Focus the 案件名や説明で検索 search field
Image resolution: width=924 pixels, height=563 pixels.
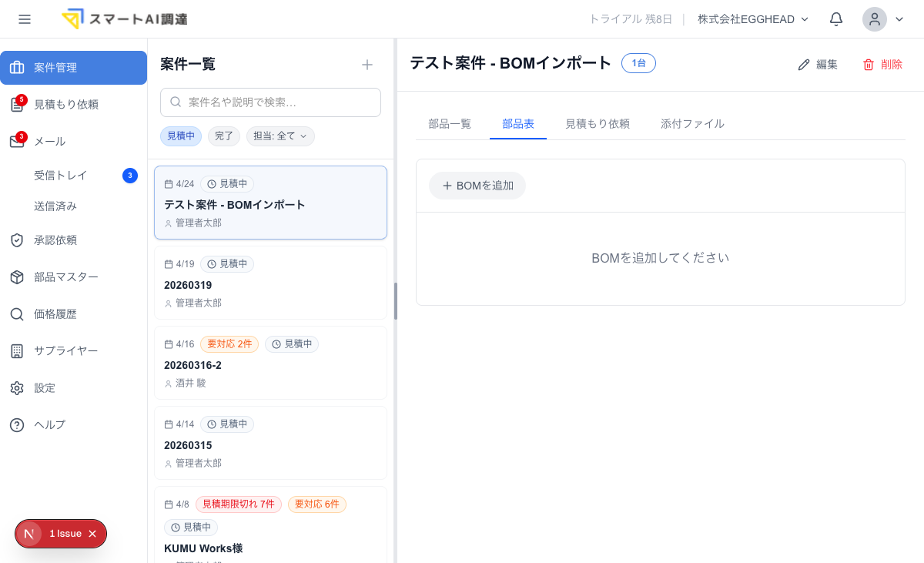270,102
